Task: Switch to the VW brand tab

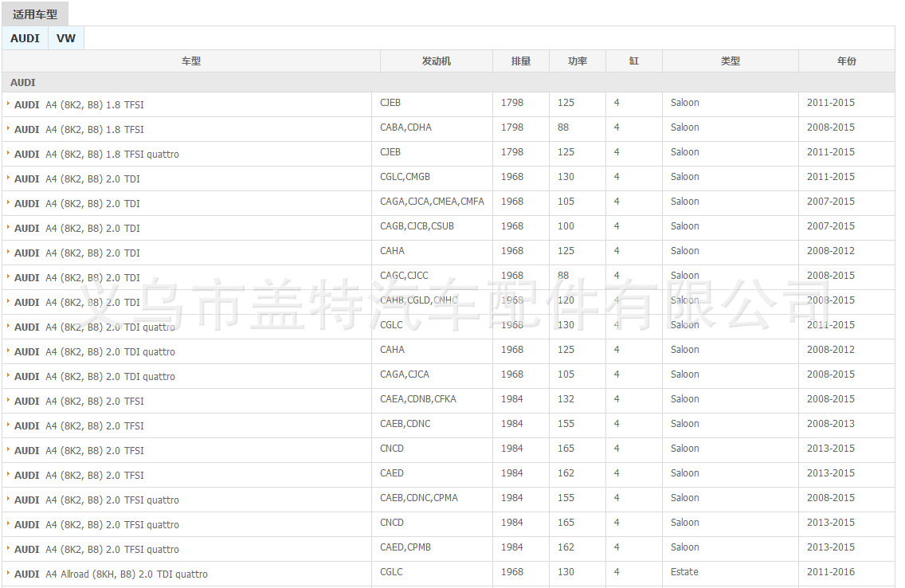Action: (x=66, y=38)
